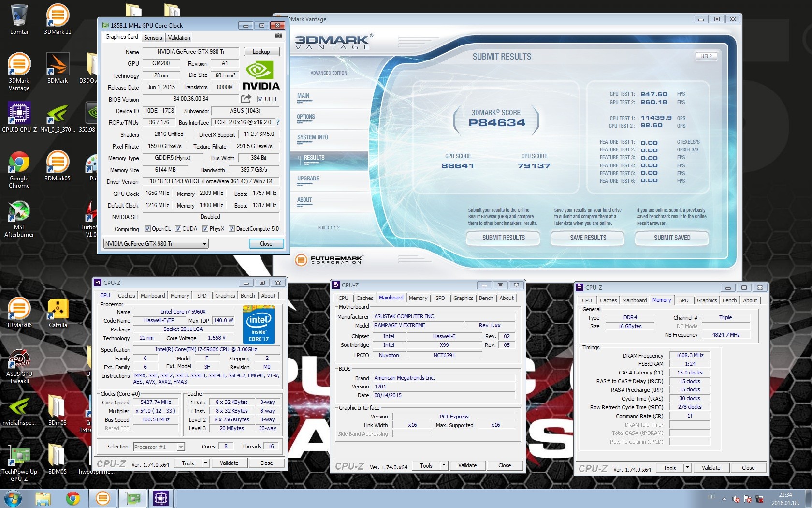The image size is (812, 508).
Task: Click the Close button in GPU-Z
Action: tap(266, 244)
